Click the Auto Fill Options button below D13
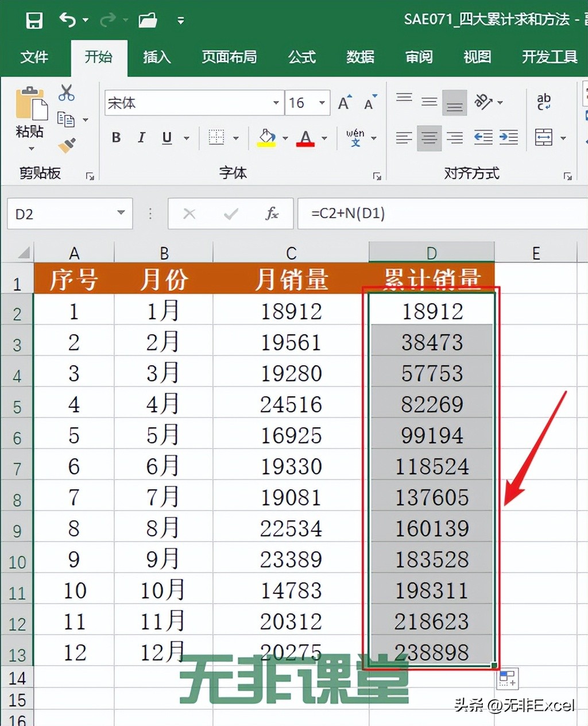 pos(506,678)
